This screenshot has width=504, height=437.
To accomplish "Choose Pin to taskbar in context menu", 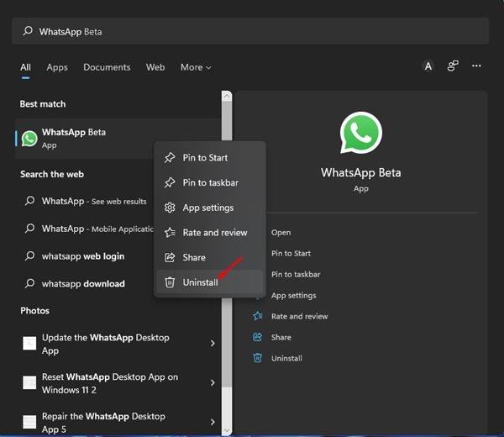I will (209, 182).
